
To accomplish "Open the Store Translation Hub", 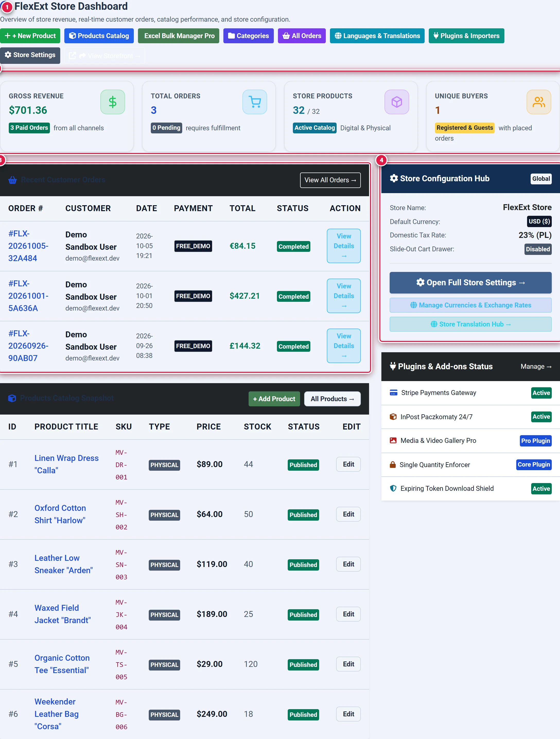I will click(470, 324).
